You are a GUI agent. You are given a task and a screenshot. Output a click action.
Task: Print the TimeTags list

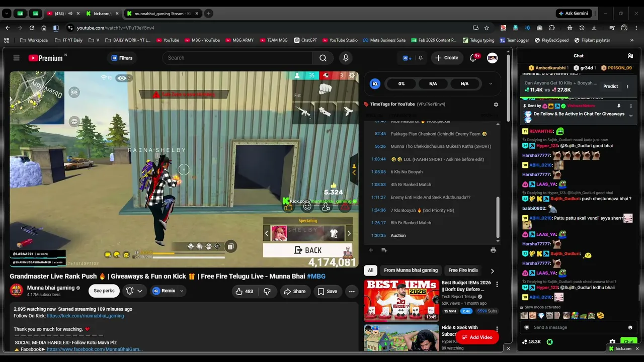click(x=493, y=250)
